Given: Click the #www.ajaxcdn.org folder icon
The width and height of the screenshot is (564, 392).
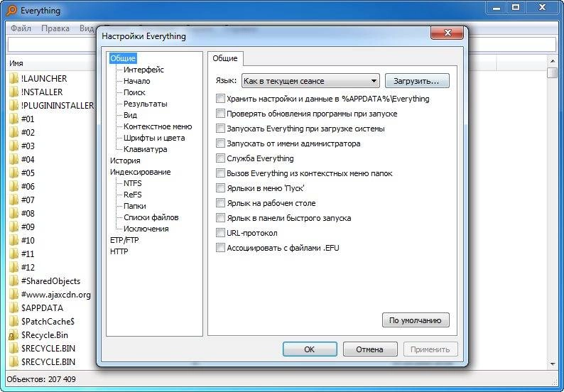Looking at the screenshot, I should coord(13,295).
